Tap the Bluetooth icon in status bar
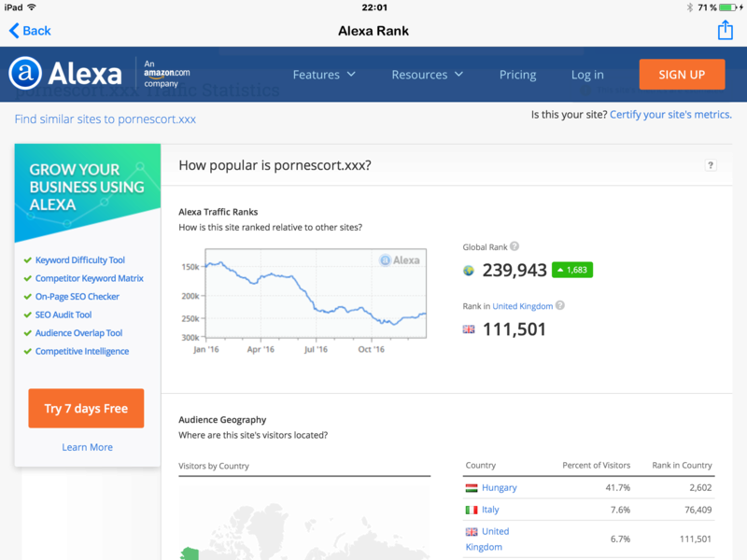This screenshot has height=560, width=747. pos(689,7)
